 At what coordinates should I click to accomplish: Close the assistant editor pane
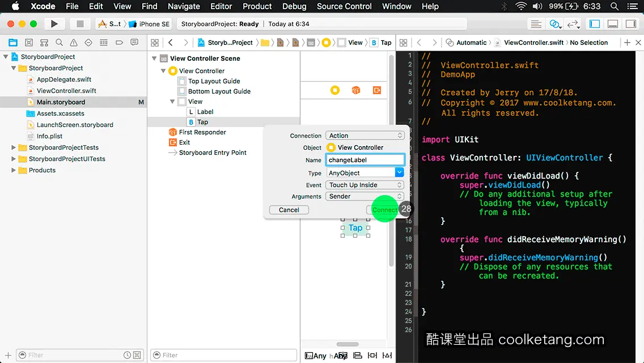click(x=638, y=43)
